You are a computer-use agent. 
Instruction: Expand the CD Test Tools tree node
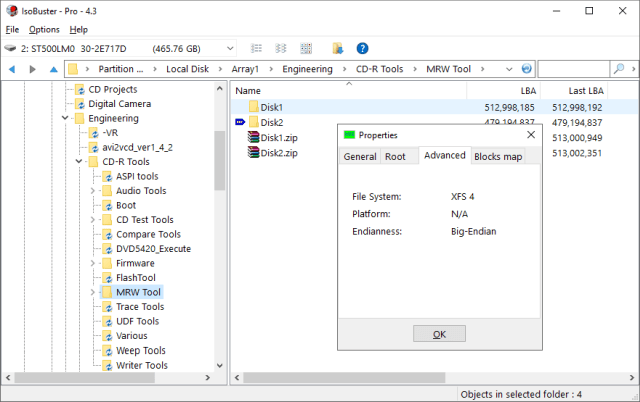click(93, 220)
